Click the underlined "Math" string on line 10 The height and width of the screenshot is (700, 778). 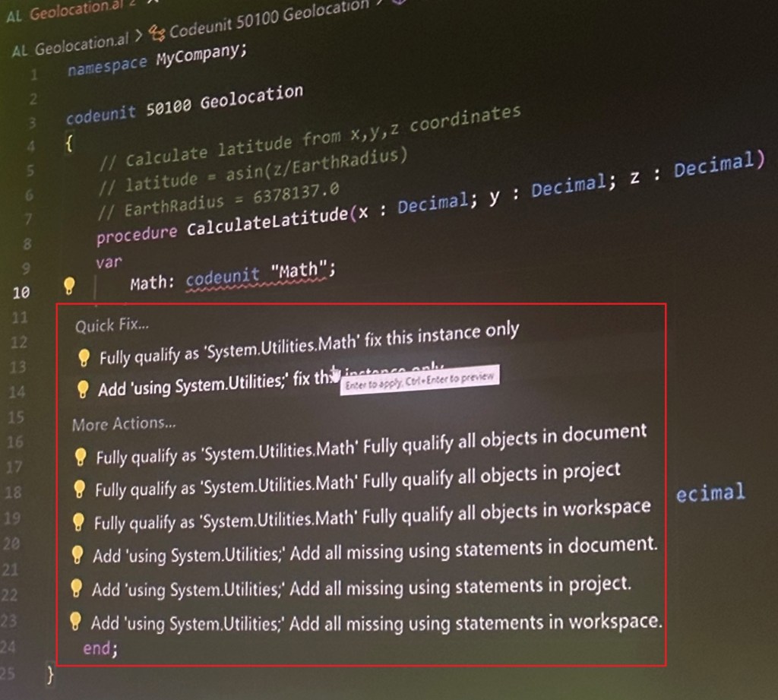tap(302, 271)
